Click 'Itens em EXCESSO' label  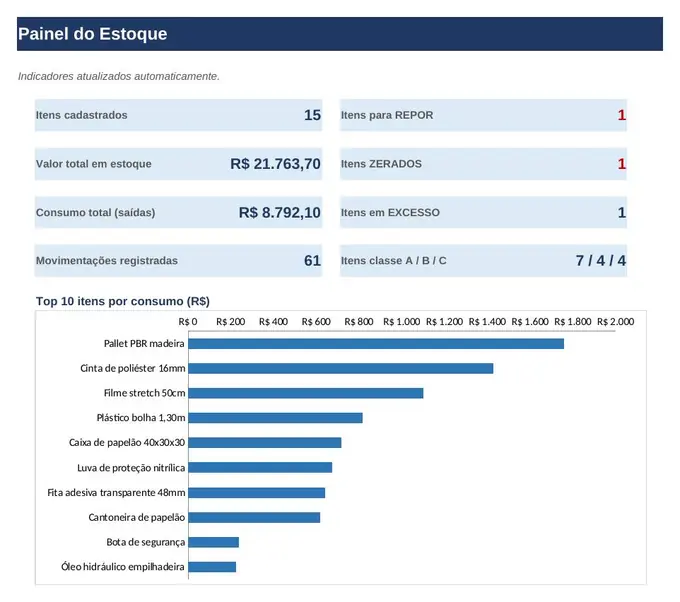(x=390, y=213)
